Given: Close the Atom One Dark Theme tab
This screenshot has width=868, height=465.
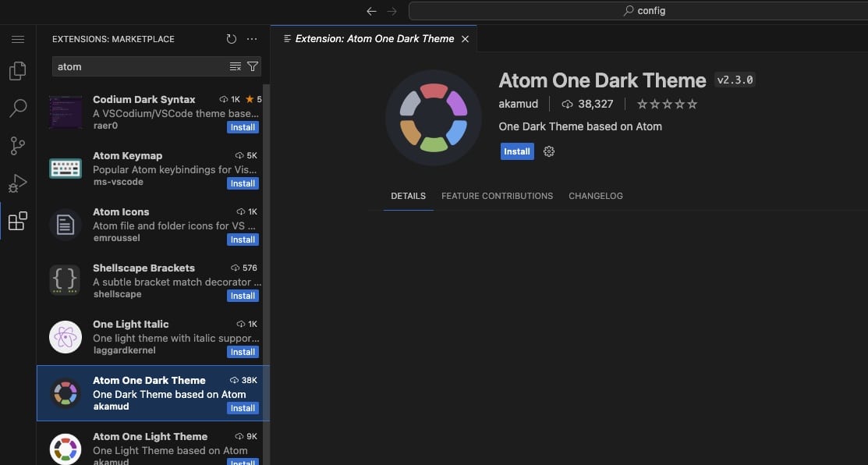Looking at the screenshot, I should 465,39.
